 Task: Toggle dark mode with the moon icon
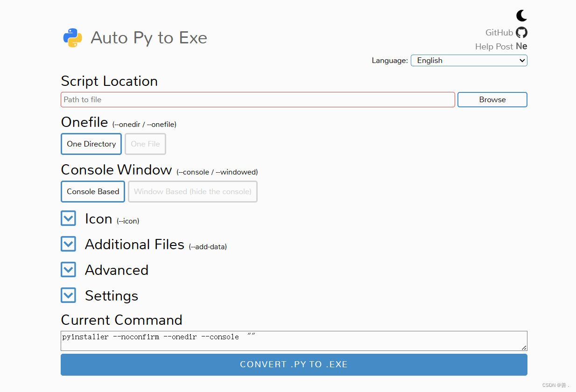tap(521, 16)
